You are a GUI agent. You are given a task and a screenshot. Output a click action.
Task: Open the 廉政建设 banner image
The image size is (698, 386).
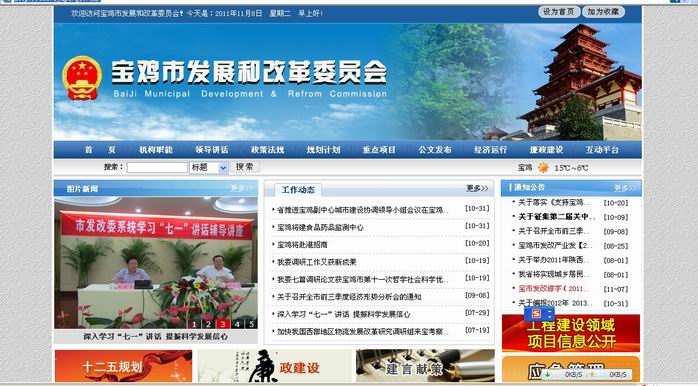pos(275,366)
